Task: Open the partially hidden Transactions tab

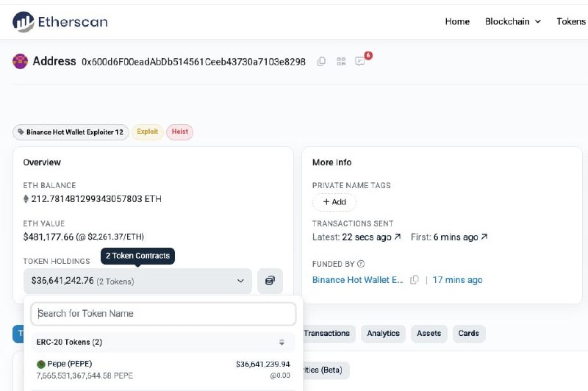Action: pos(329,334)
